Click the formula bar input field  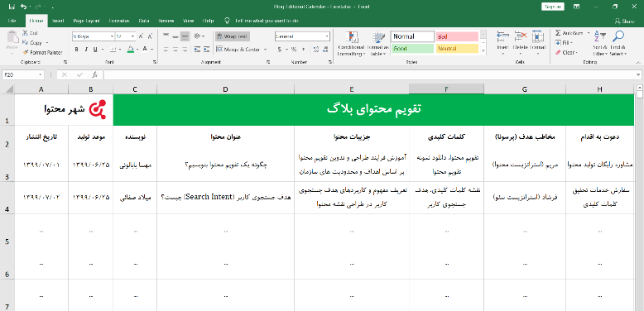point(369,74)
